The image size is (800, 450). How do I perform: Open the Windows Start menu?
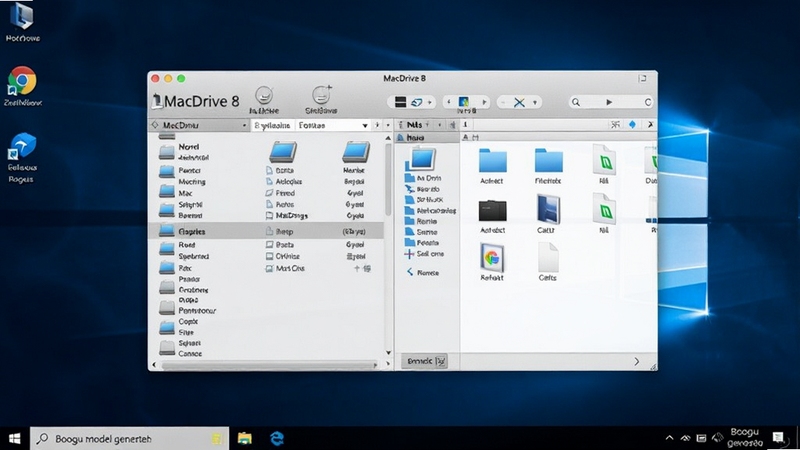tap(14, 438)
